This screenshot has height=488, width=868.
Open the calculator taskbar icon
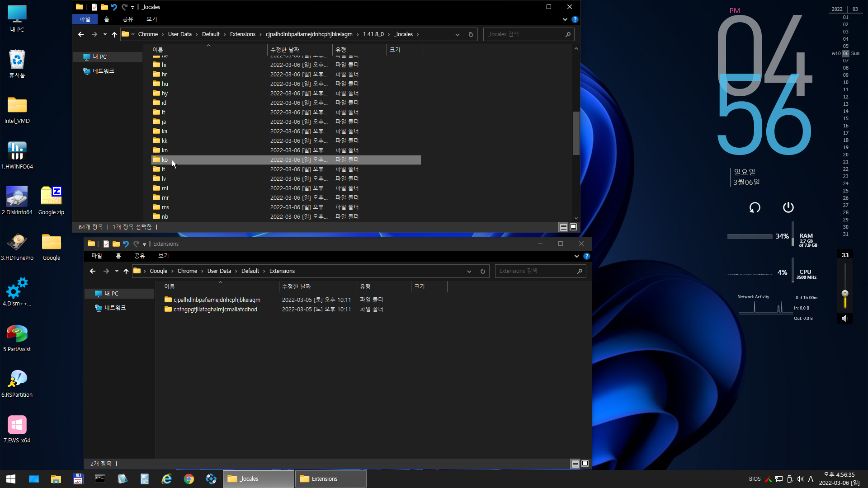(145, 479)
